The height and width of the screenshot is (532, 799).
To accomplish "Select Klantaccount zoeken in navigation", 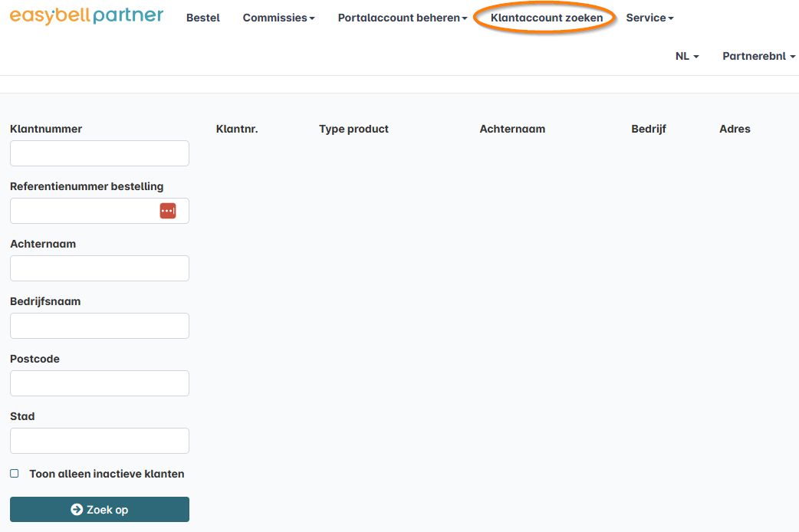I will pos(546,18).
